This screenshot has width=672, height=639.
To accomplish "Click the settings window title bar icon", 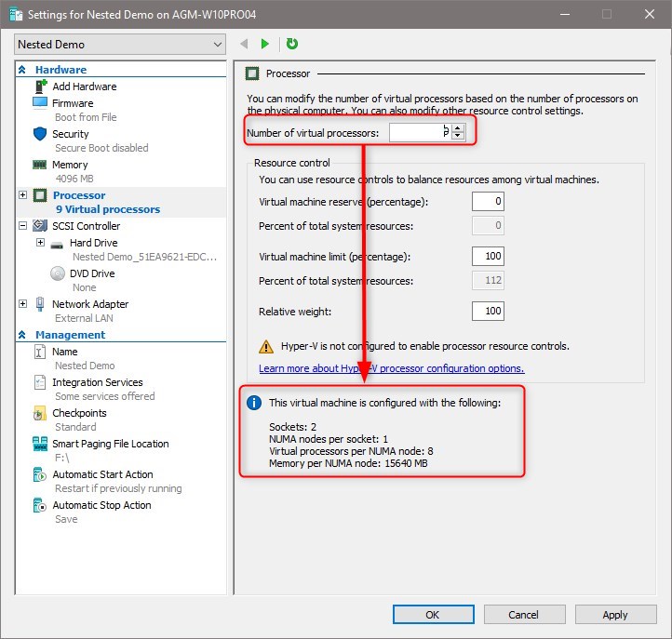I will click(16, 15).
